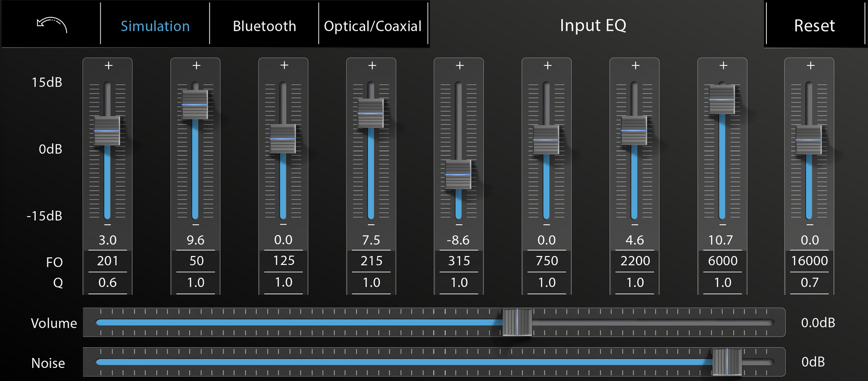Click minus under the 6000 Hz slider
Image resolution: width=868 pixels, height=381 pixels.
pyautogui.click(x=722, y=225)
